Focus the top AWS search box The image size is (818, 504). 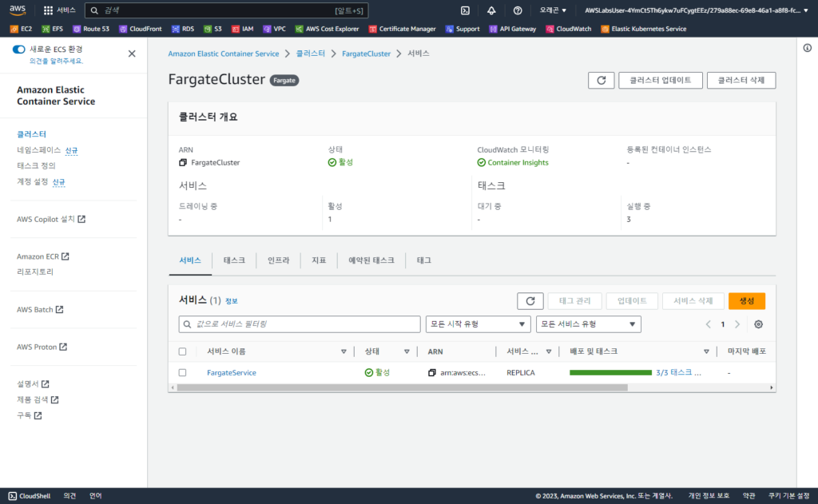226,10
